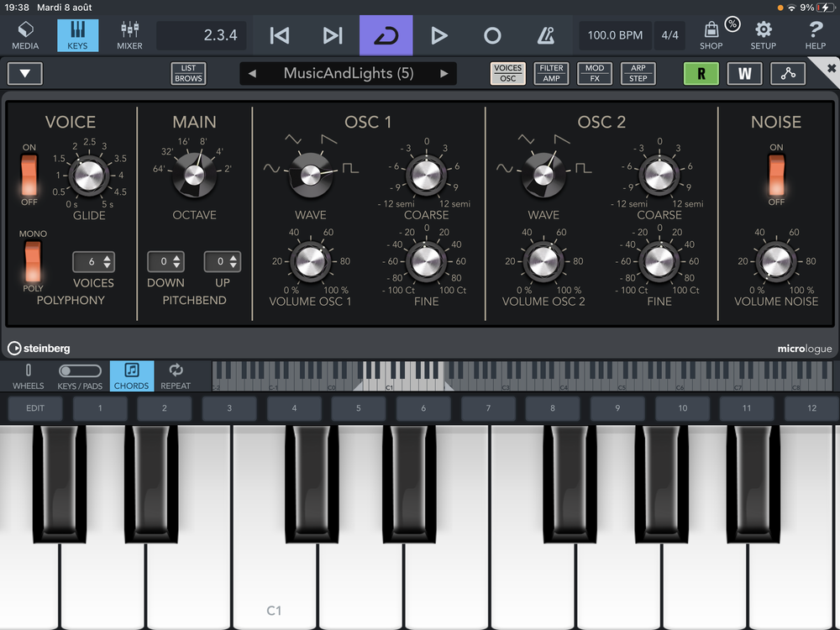
Task: Open the Media panel
Action: [25, 34]
